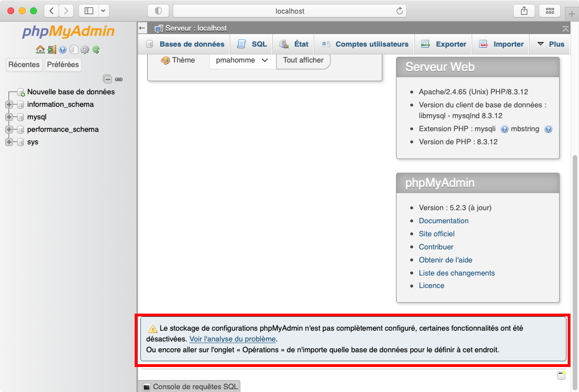Click the link-to-main-panel chain icon
579x392 pixels.
(x=119, y=79)
